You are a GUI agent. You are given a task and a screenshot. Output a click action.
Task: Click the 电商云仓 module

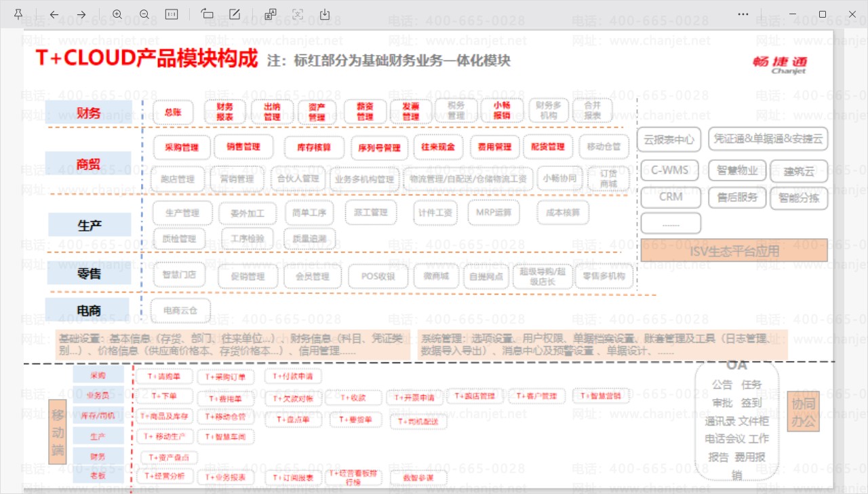click(x=180, y=311)
